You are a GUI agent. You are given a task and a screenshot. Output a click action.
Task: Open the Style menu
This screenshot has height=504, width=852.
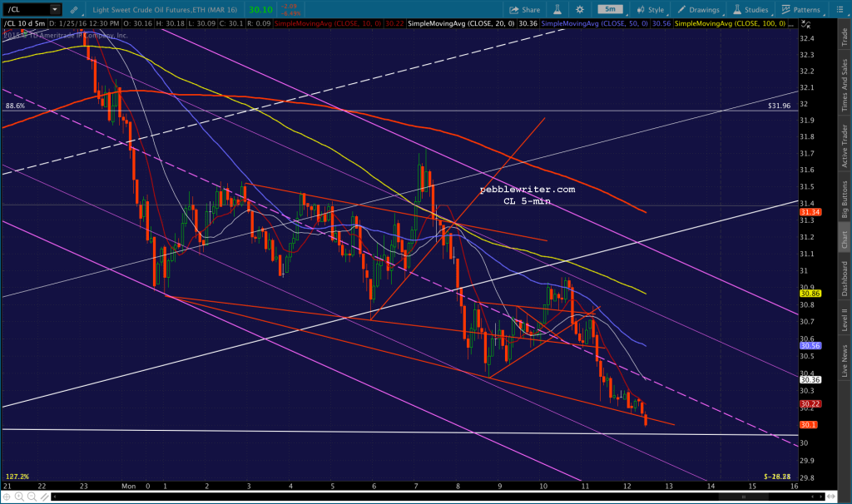pos(651,10)
